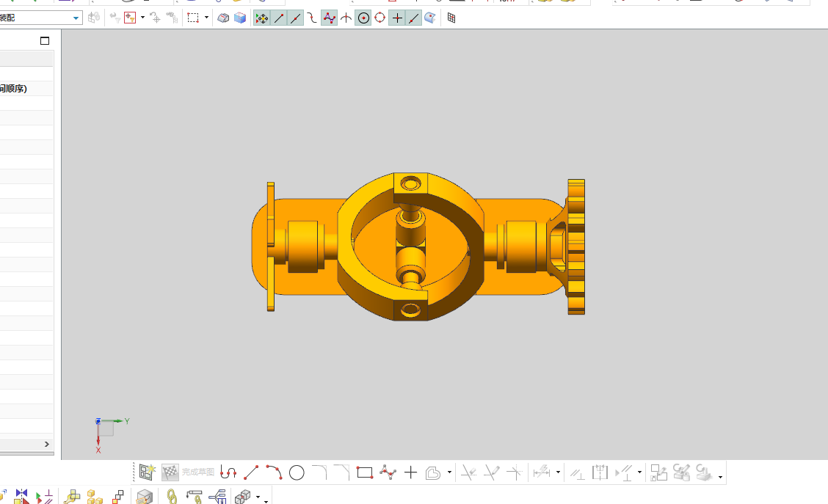Click the selection filter funnel icon with red box
This screenshot has width=828, height=504.
(x=130, y=18)
